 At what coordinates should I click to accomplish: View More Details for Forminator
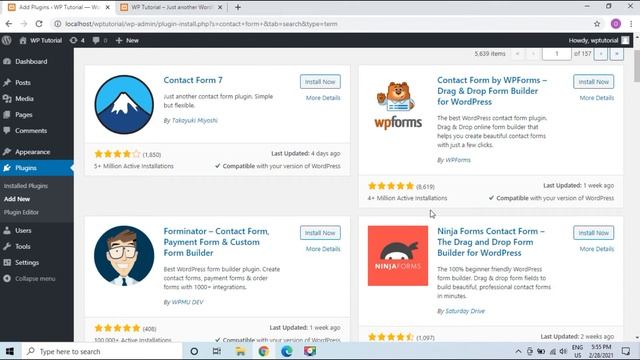tap(323, 249)
